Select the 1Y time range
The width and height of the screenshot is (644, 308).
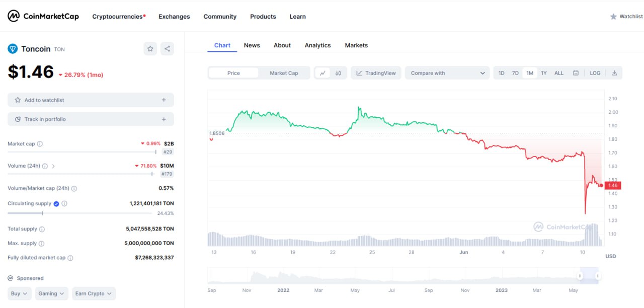544,73
